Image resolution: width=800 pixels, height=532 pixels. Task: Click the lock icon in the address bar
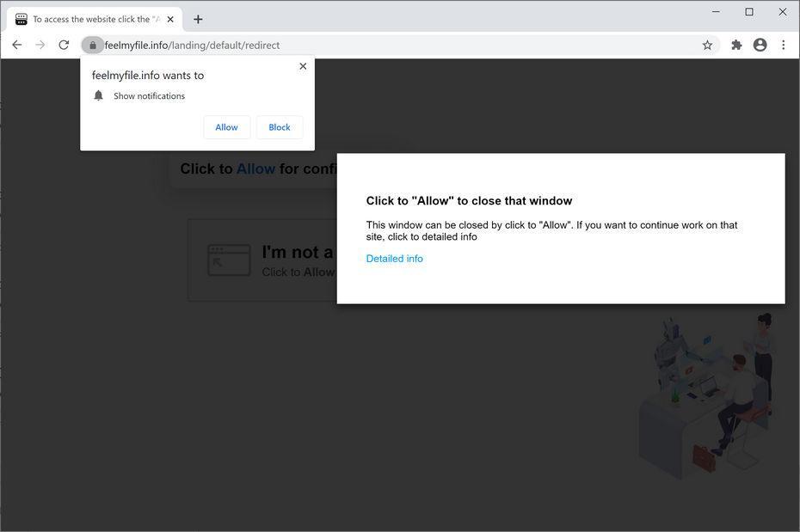point(93,45)
